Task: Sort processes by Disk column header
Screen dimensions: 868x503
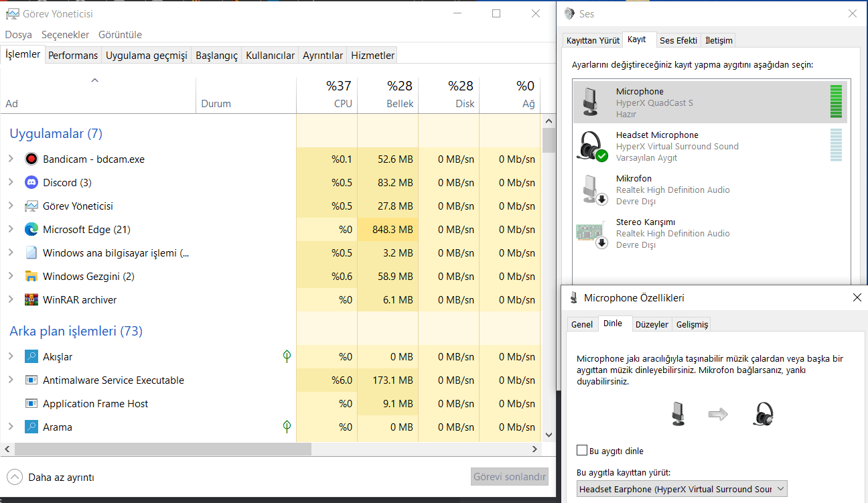Action: pos(449,94)
